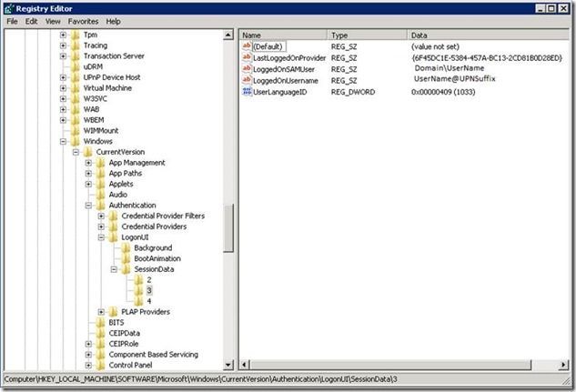Click the Audio folder icon

(101, 195)
